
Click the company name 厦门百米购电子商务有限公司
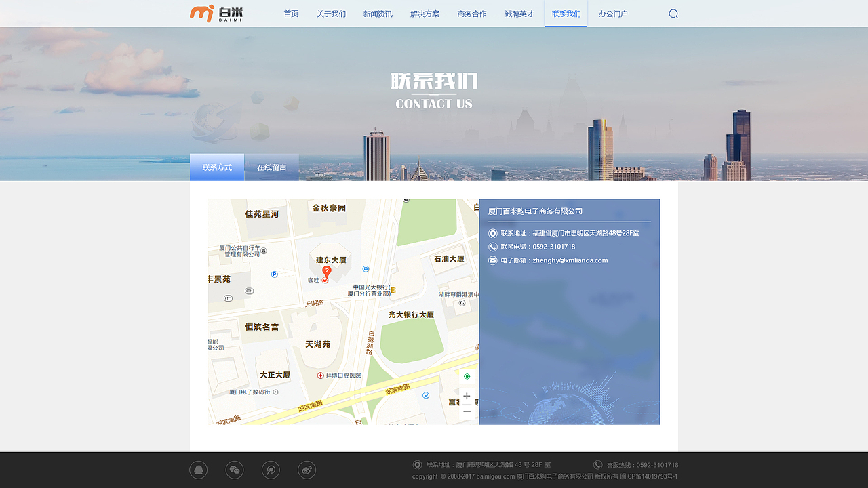pos(536,211)
